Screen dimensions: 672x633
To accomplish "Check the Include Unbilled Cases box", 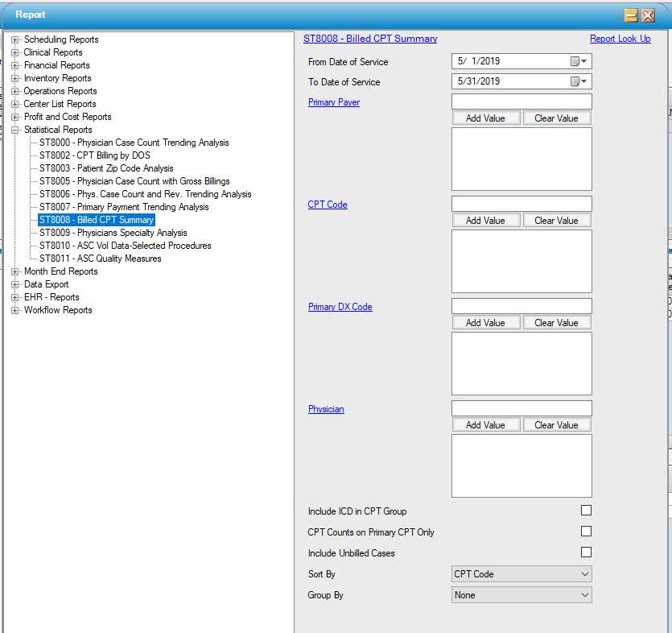I will [586, 552].
